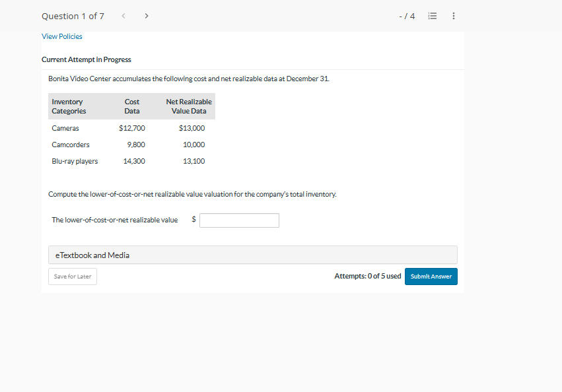Click Save for Later

tap(72, 276)
